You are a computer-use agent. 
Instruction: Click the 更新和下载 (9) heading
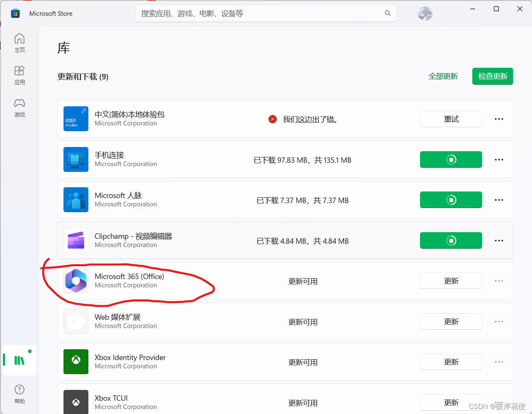[83, 77]
